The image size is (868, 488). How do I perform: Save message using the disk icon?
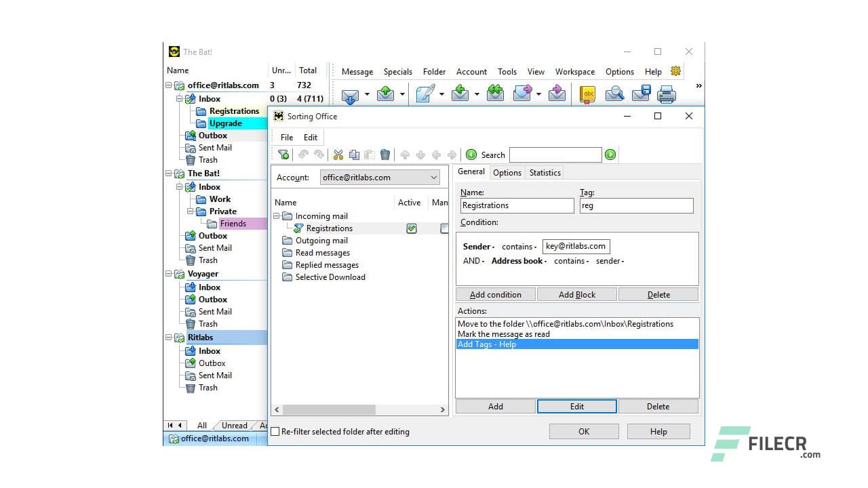(640, 94)
